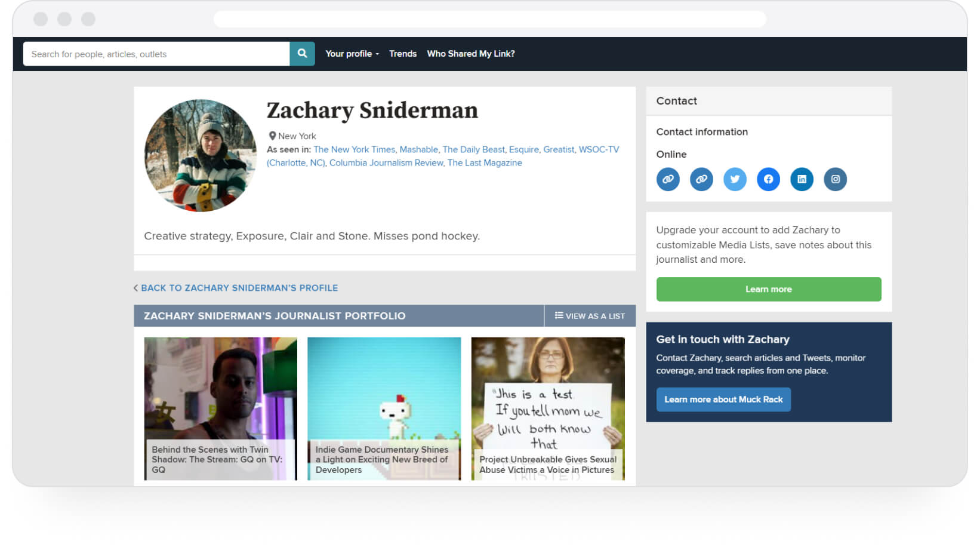Click the green Learn more button
980x547 pixels.
(769, 289)
